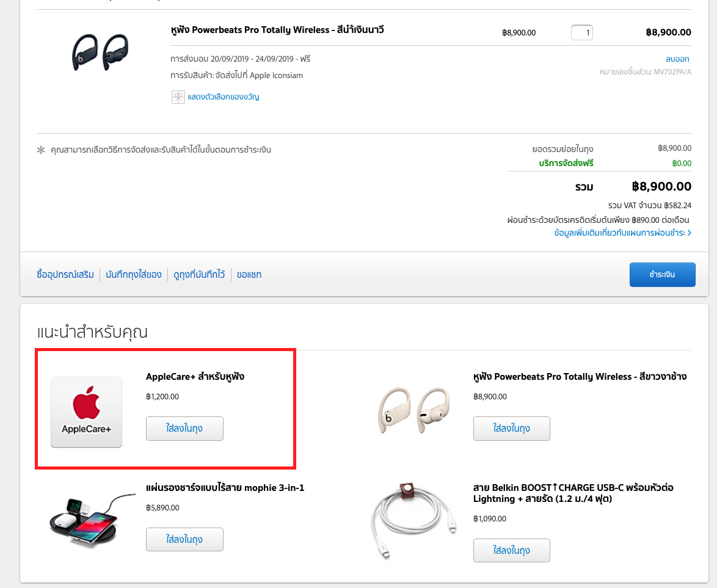Click ลบออก to remove the Powerbeats

678,58
